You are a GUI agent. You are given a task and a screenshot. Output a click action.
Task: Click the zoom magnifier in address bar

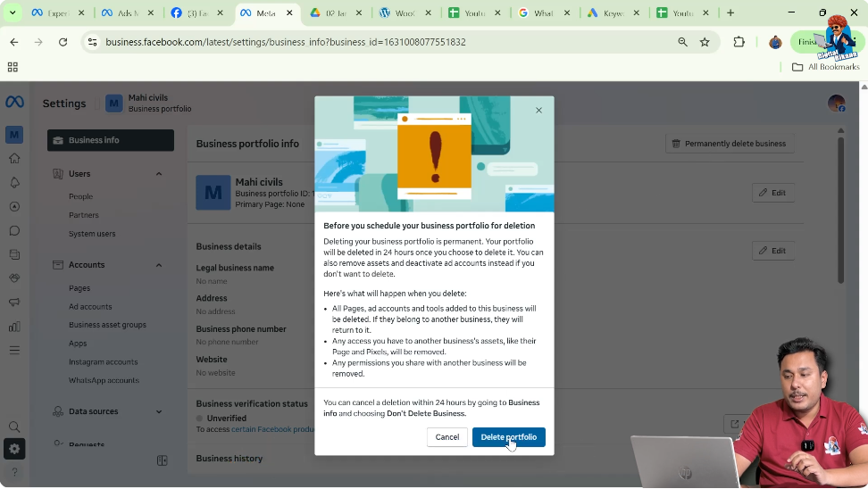(x=682, y=42)
